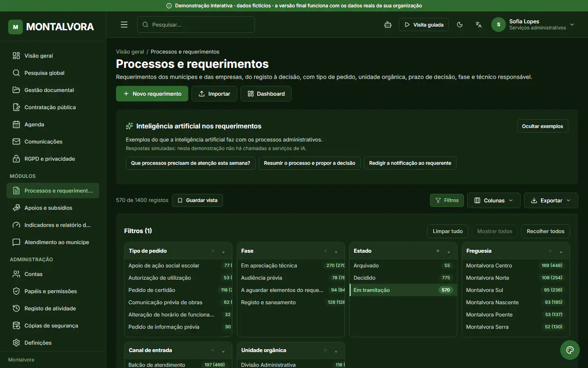Clear the Tipo de pedido filter X
Screen dimensions: 588x368
pos(213,251)
